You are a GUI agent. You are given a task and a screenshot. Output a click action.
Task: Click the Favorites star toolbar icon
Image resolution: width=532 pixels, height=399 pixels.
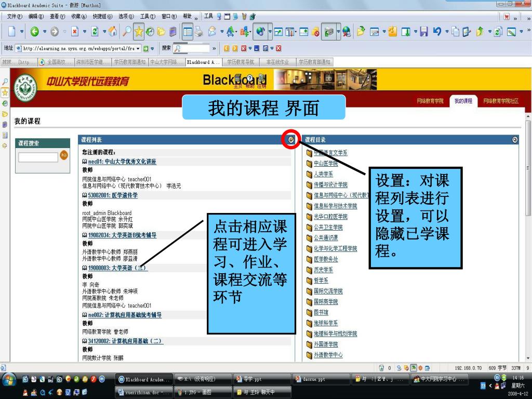(x=139, y=32)
